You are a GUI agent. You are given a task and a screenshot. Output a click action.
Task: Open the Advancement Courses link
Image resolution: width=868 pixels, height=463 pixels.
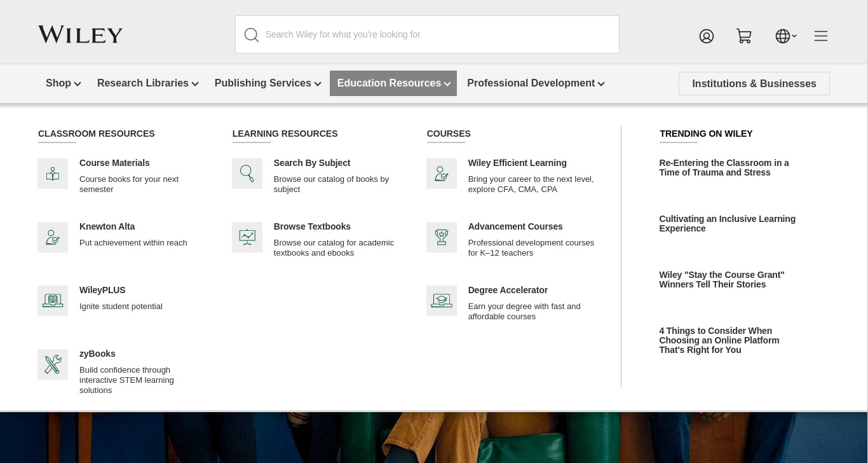pyautogui.click(x=515, y=227)
